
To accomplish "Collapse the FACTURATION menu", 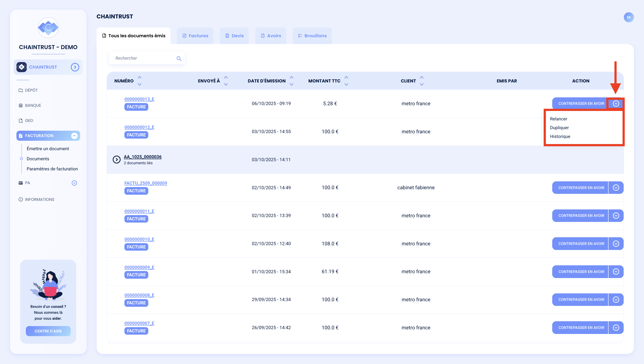I will [74, 136].
